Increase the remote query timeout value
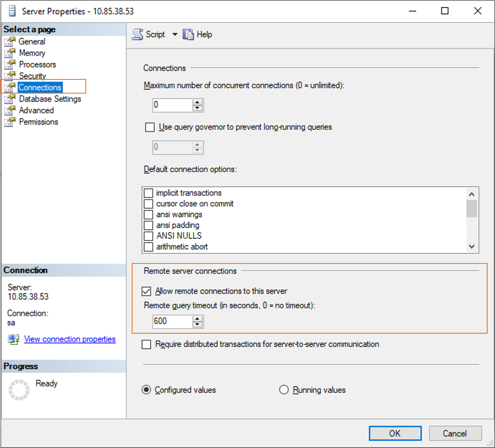Viewport: 495px width, 448px height. (x=197, y=319)
